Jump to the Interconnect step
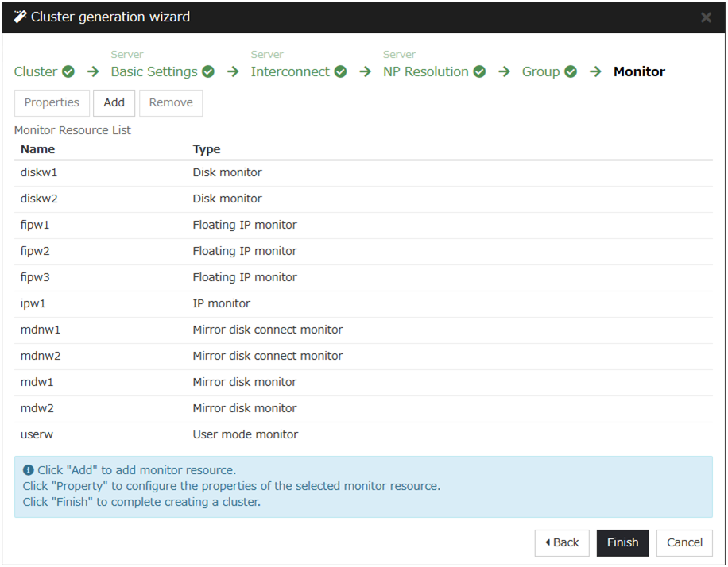Screen dimensions: 728x567 [x=290, y=71]
